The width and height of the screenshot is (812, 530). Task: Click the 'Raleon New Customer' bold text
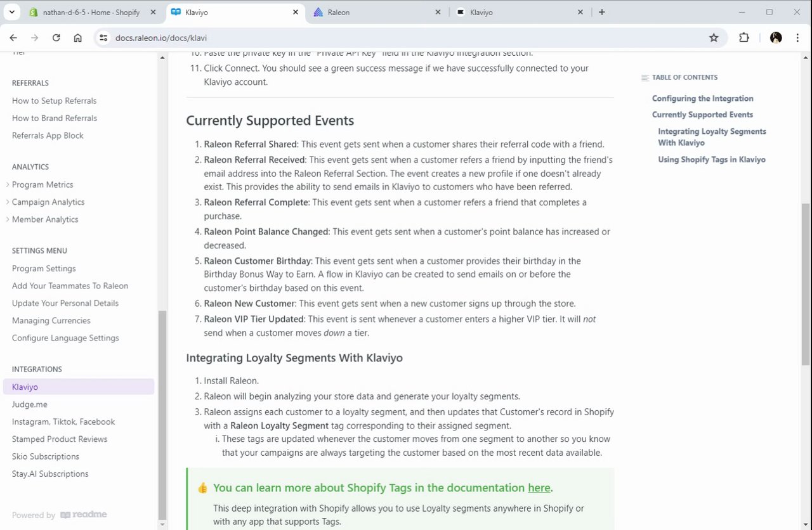click(249, 304)
